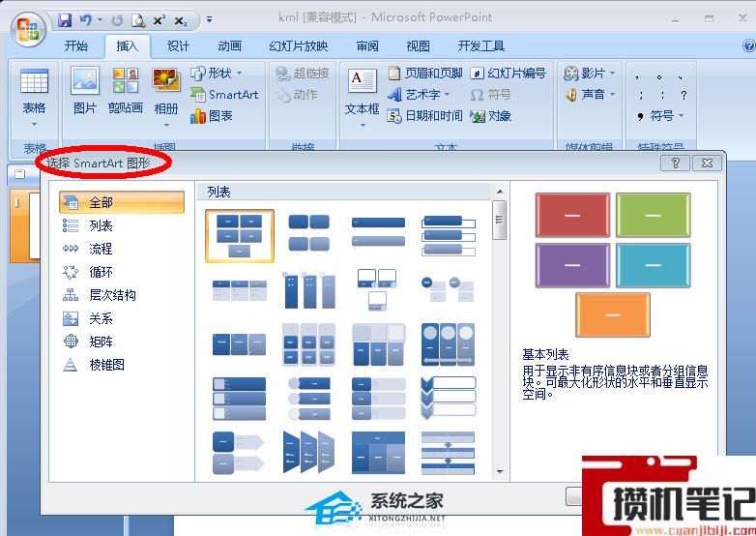Pick the trapezoid list layout in last row
This screenshot has width=756, height=536.
[x=309, y=452]
